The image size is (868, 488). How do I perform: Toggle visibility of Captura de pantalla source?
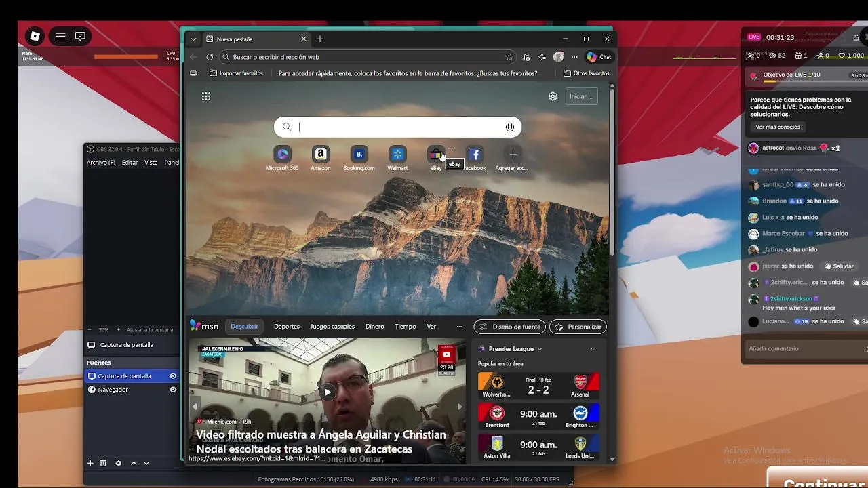coord(173,376)
